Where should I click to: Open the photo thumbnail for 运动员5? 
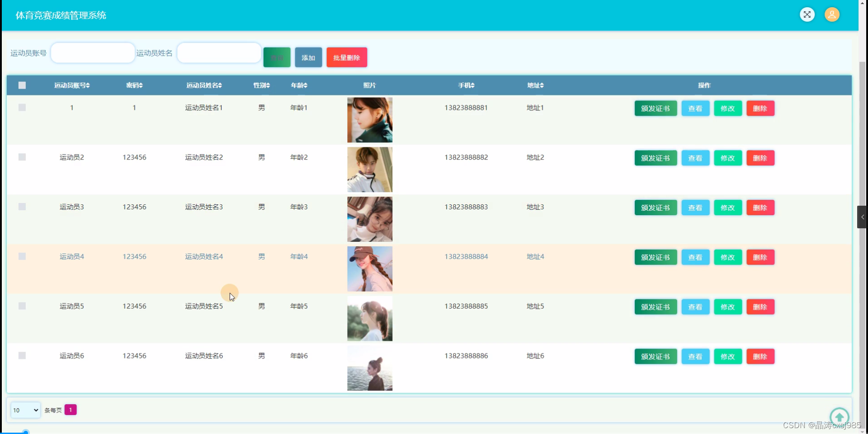point(370,318)
